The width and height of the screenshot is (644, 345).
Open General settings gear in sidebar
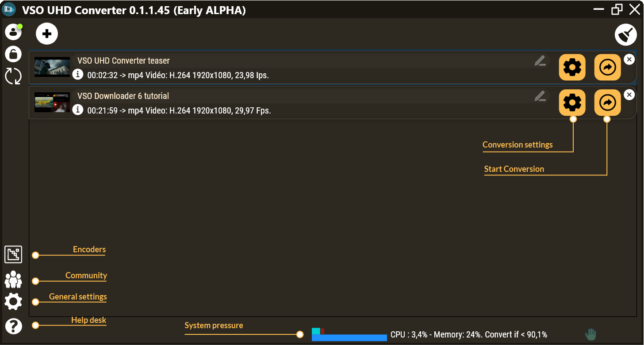coord(13,301)
